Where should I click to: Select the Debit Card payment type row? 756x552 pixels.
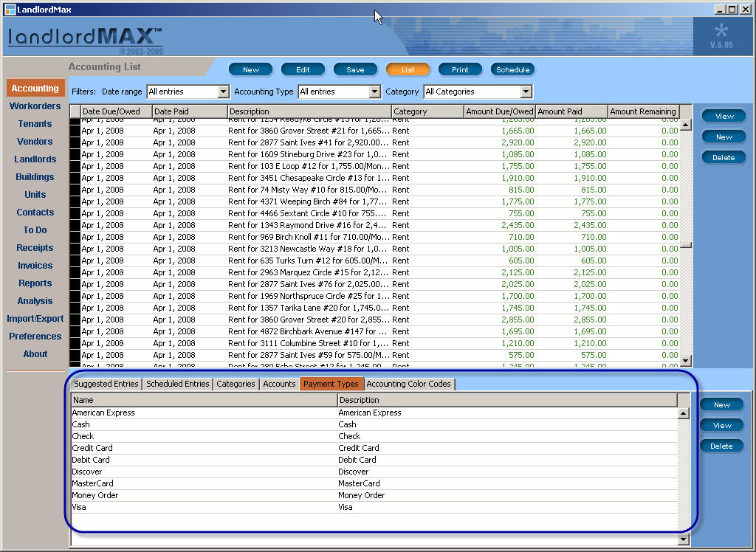(374, 460)
